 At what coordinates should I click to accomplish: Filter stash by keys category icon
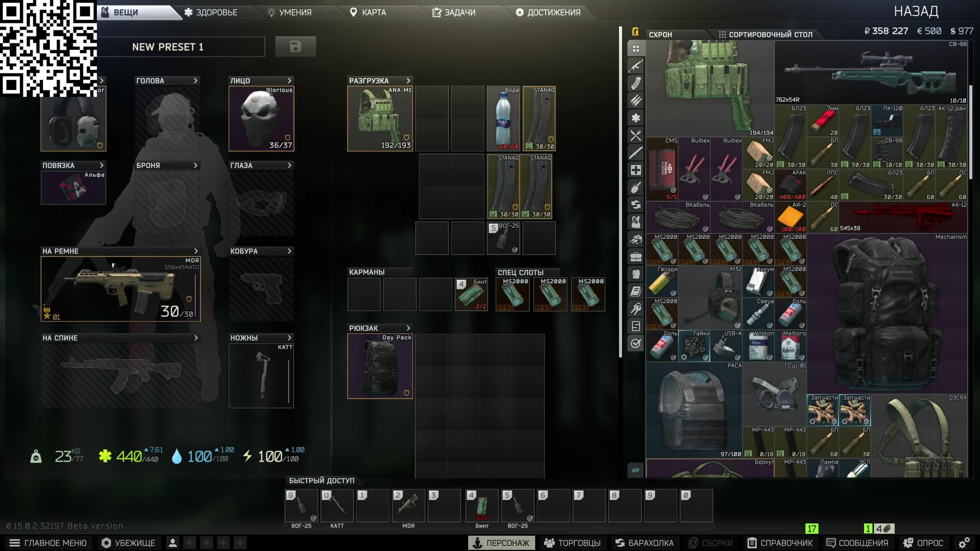pyautogui.click(x=635, y=308)
